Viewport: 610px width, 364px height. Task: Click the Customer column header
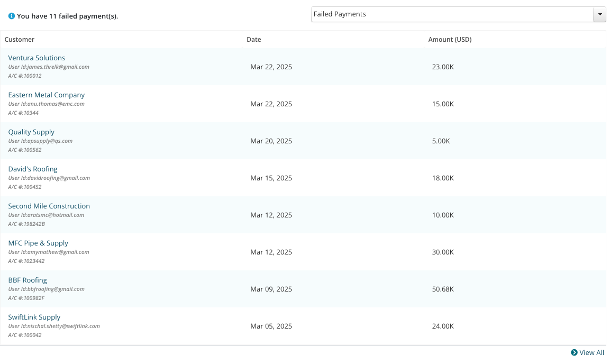20,39
